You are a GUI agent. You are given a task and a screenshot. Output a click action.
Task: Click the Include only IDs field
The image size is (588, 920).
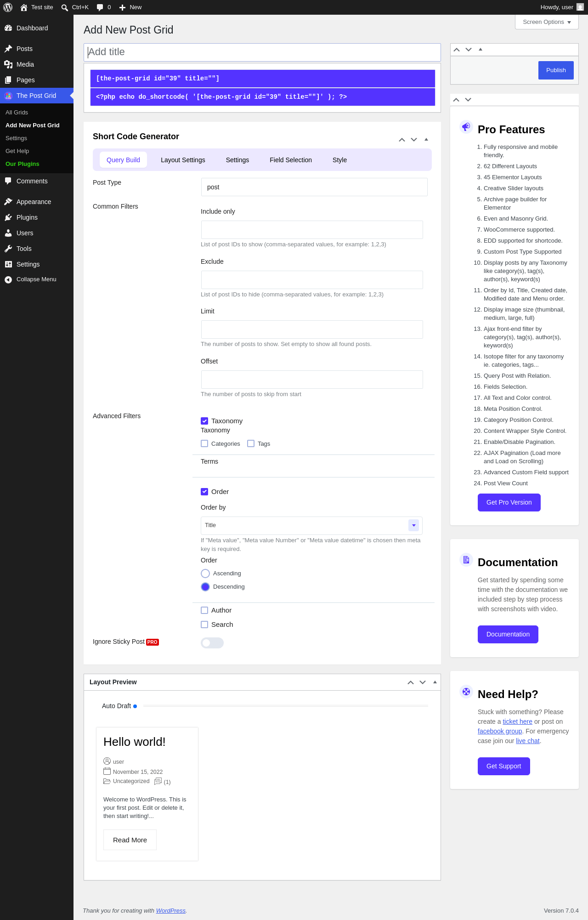312,230
